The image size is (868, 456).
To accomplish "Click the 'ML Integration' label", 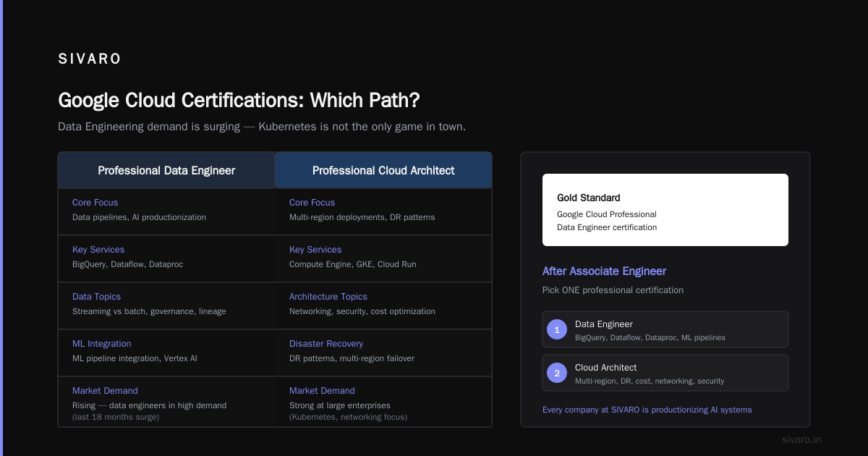I will (x=101, y=344).
